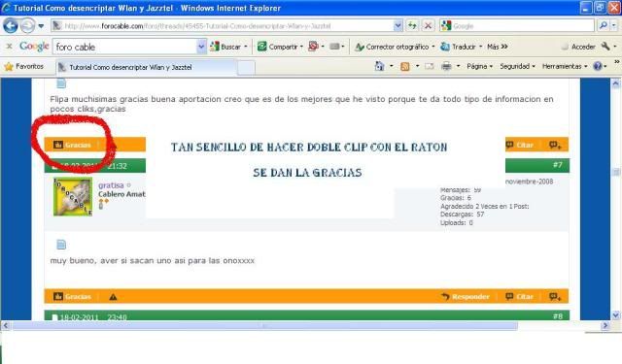This screenshot has height=364, width=622.
Task: Close the Google toolbar with X
Action: pos(9,47)
